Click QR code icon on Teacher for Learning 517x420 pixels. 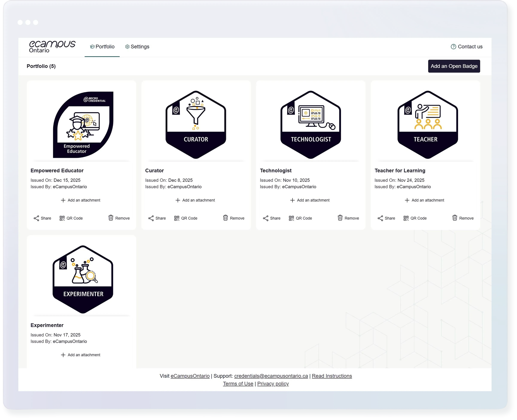pos(406,218)
